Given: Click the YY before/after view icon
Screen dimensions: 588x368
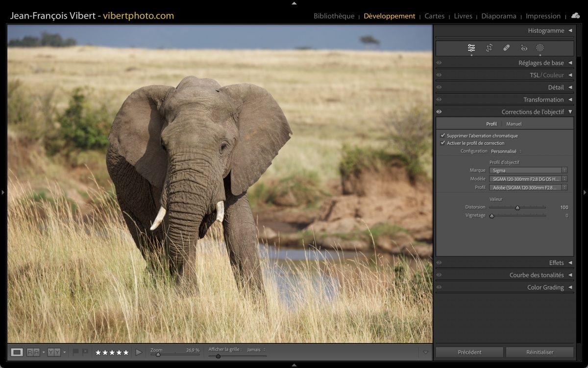Looking at the screenshot, I should point(54,352).
